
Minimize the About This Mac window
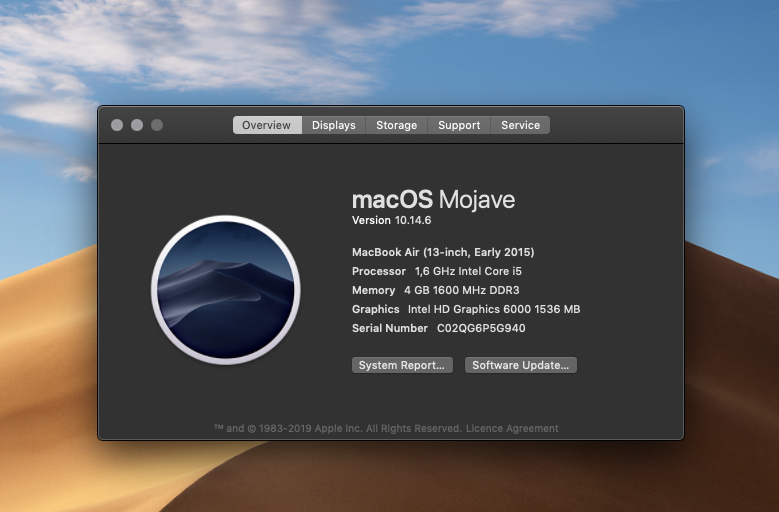[x=137, y=125]
